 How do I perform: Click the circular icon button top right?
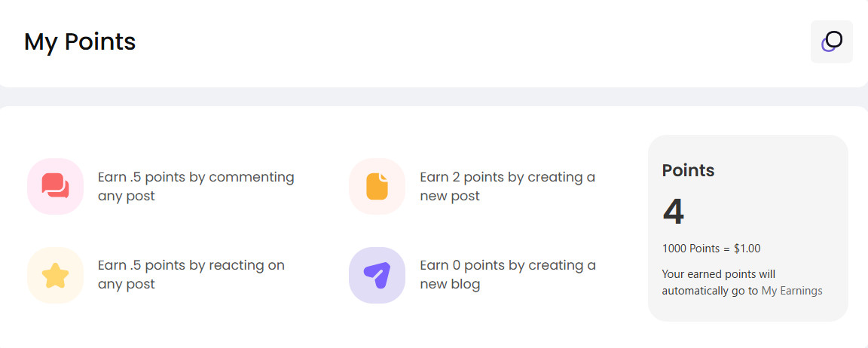coord(832,41)
